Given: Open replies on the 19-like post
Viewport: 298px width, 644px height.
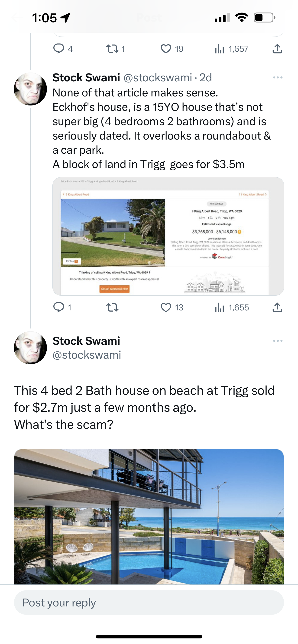Looking at the screenshot, I should 59,48.
